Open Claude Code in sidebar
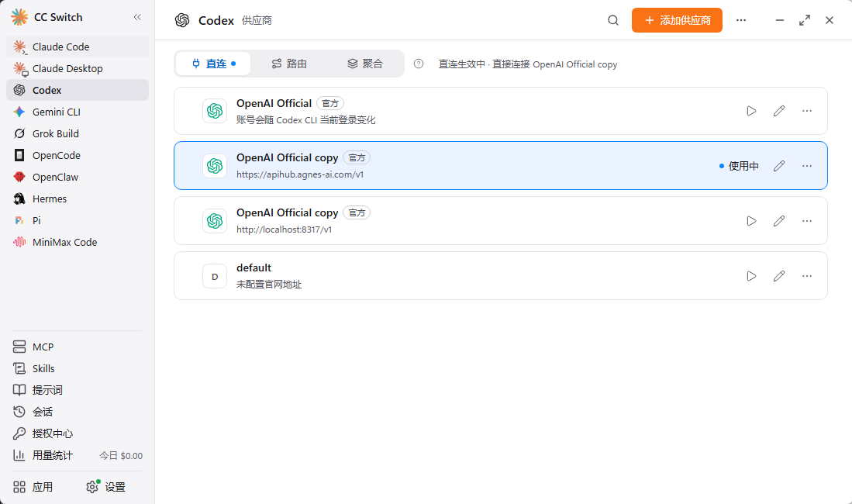The image size is (852, 504). pos(78,47)
